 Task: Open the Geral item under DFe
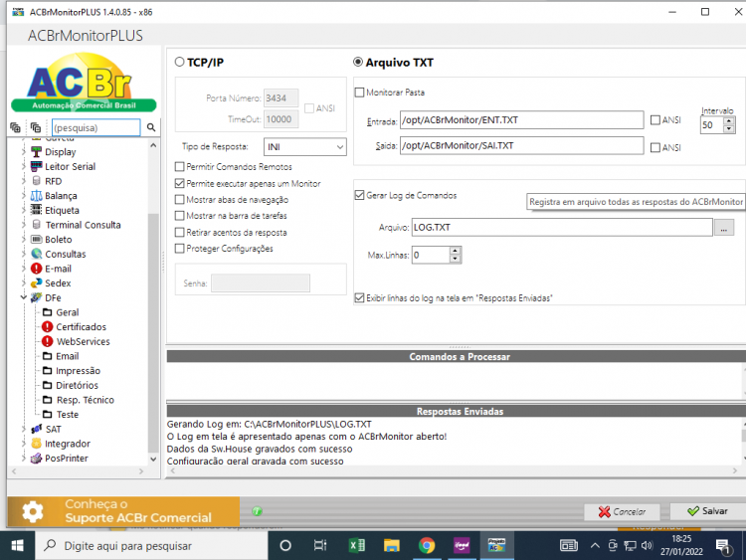pyautogui.click(x=67, y=312)
